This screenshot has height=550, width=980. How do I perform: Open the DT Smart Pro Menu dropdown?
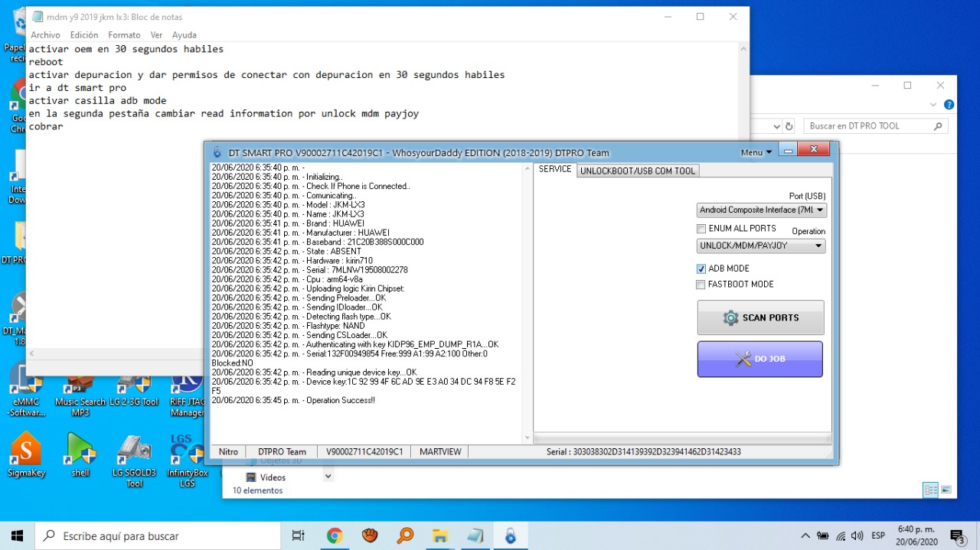756,152
